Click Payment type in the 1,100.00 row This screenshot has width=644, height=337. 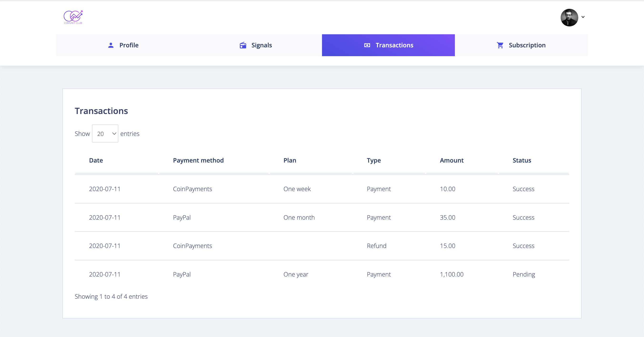tap(379, 275)
